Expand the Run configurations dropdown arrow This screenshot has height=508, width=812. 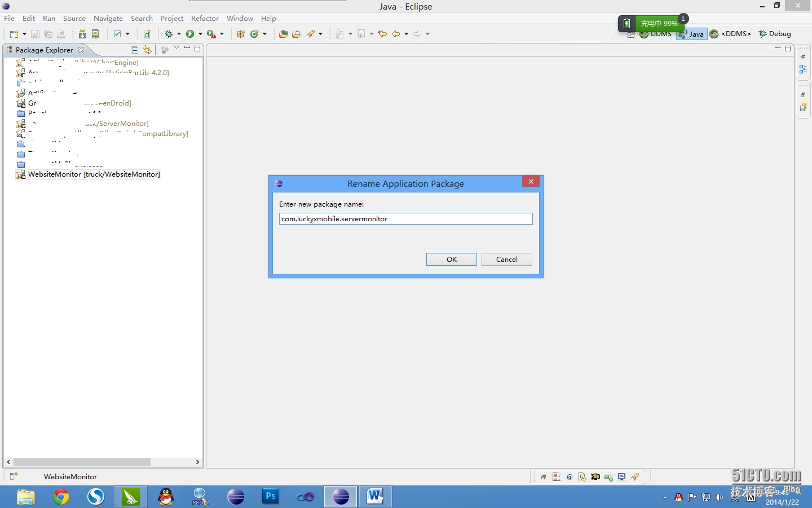tap(200, 34)
